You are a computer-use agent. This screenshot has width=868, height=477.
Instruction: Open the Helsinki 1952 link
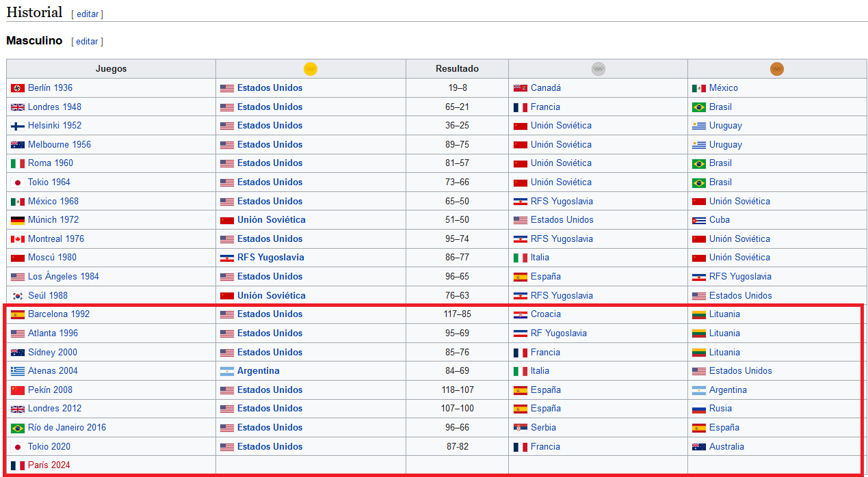(55, 126)
